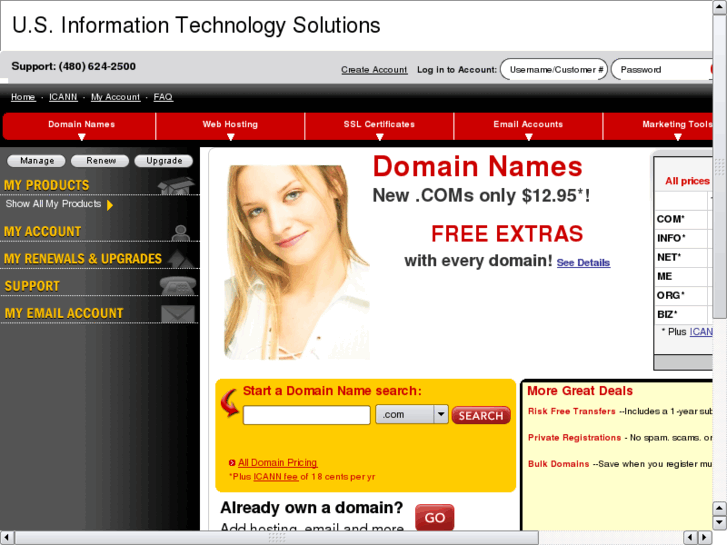Open the SUPPORT sidebar section
727x545 pixels.
[32, 286]
